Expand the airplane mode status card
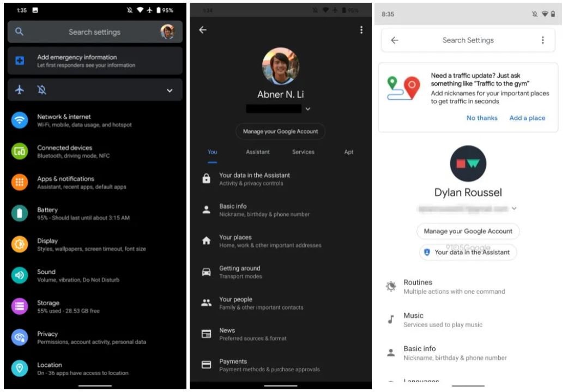 [x=170, y=91]
